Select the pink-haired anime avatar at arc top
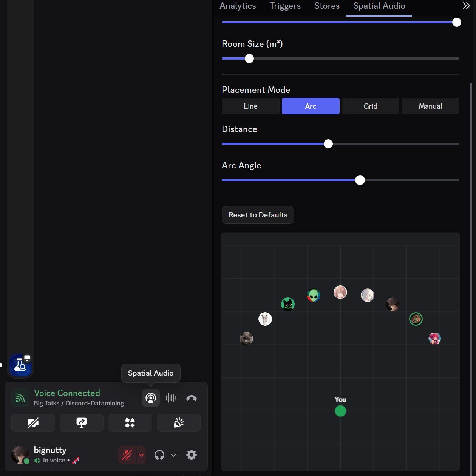Viewport: 476px width, 476px height. coord(340,292)
